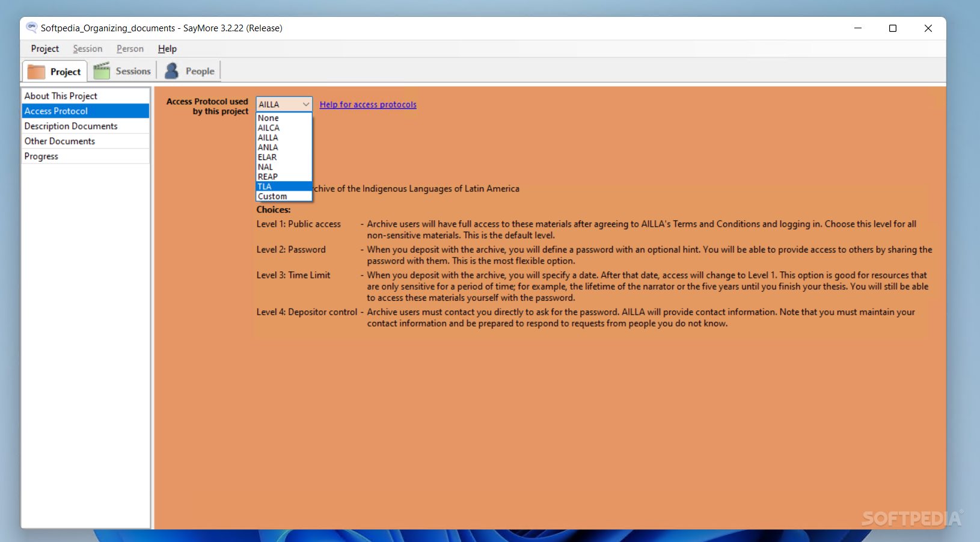
Task: Click the SayMore app icon in title bar
Action: [31, 28]
